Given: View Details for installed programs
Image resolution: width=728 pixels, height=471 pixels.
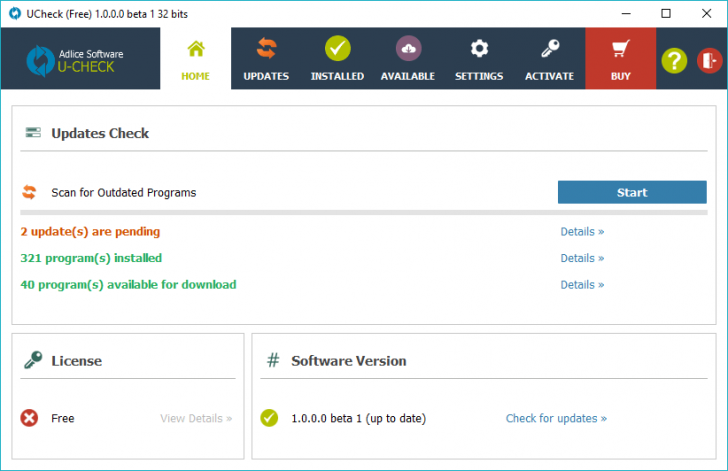Looking at the screenshot, I should (582, 258).
